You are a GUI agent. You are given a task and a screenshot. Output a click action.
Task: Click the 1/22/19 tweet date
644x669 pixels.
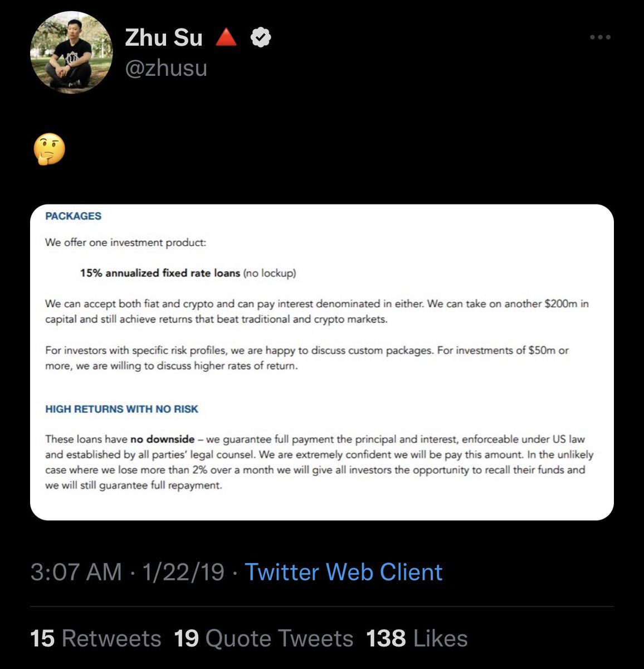coord(183,572)
